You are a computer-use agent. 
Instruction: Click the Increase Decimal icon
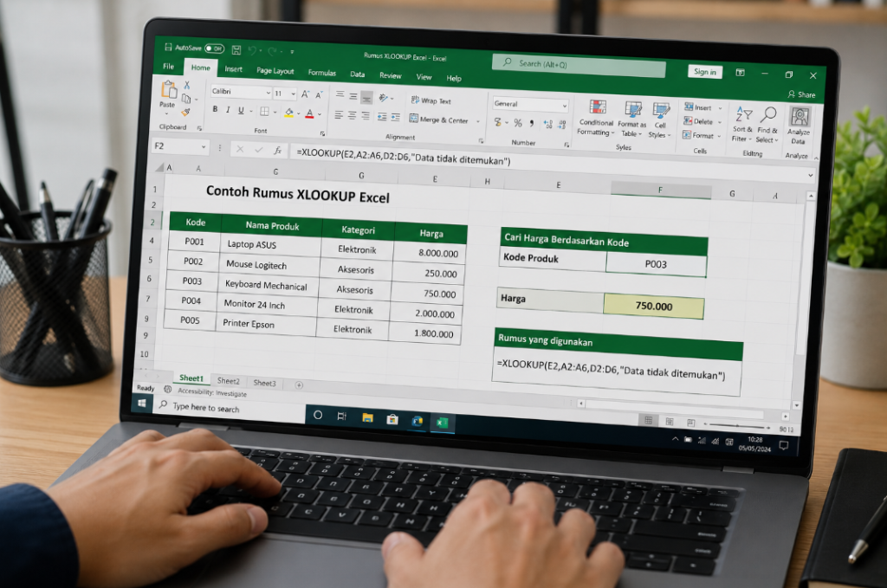click(x=547, y=125)
